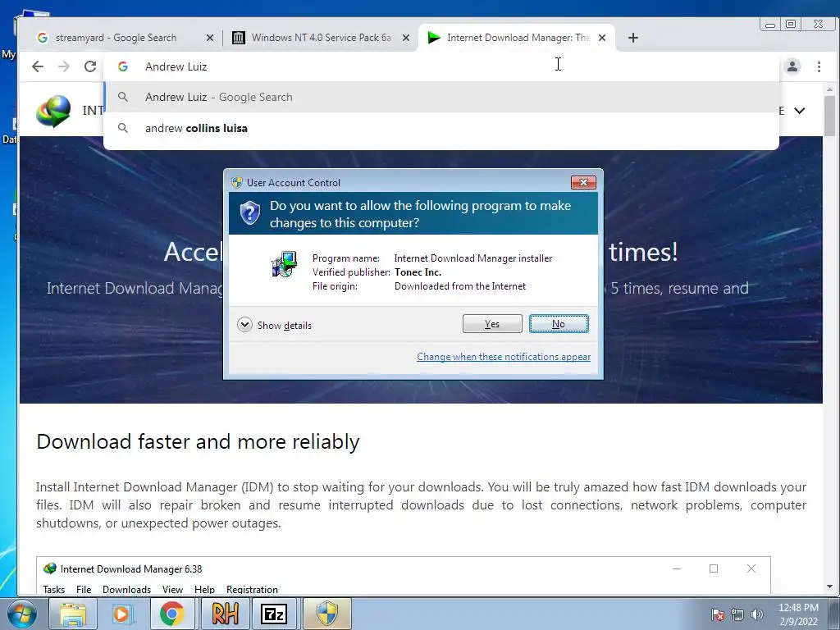Image resolution: width=840 pixels, height=630 pixels.
Task: Open the Tasks menu in IDM screenshot
Action: point(53,589)
